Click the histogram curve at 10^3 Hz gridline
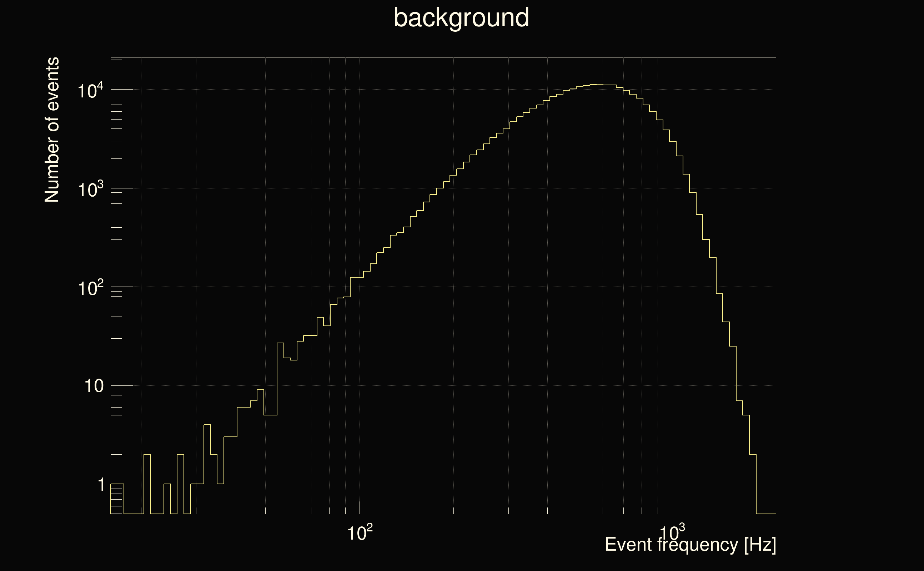 672,142
